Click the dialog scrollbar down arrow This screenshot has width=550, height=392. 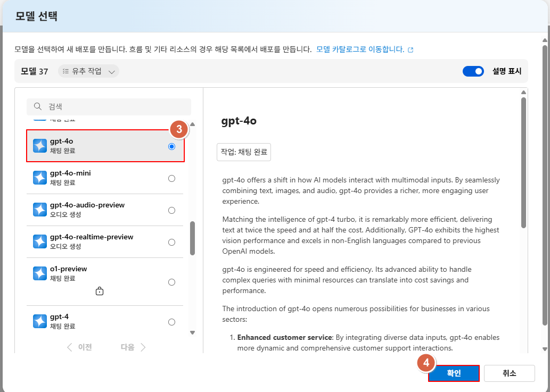point(544,349)
